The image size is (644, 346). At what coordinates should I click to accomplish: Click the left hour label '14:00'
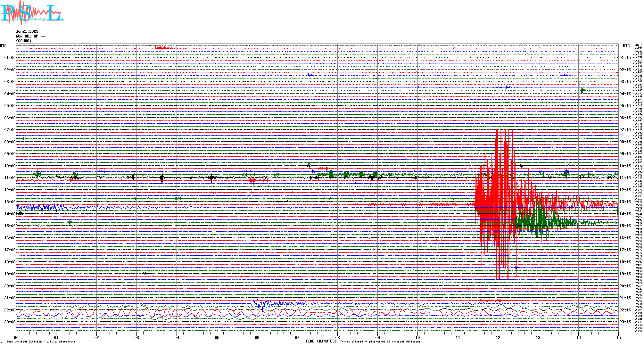click(x=10, y=214)
